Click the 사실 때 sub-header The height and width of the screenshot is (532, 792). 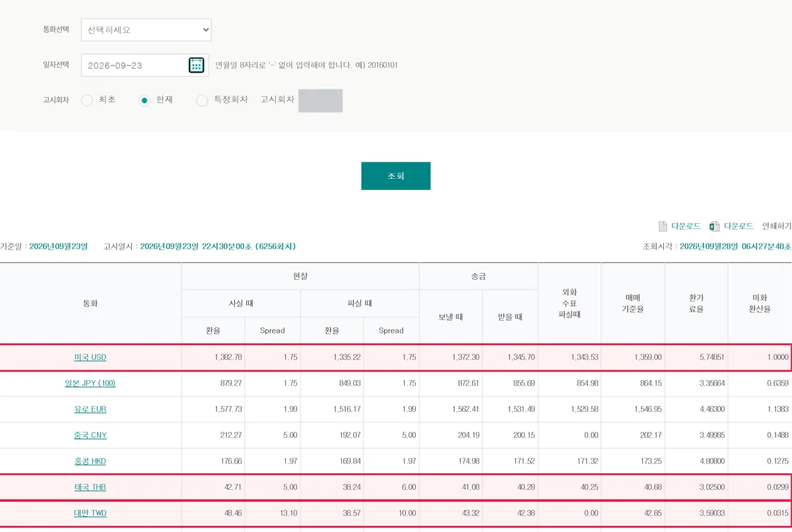[241, 304]
